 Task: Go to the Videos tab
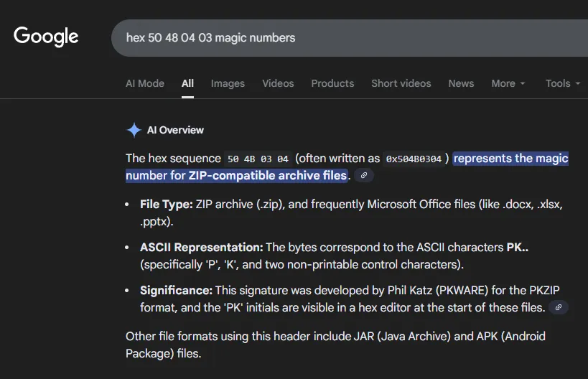(x=278, y=83)
